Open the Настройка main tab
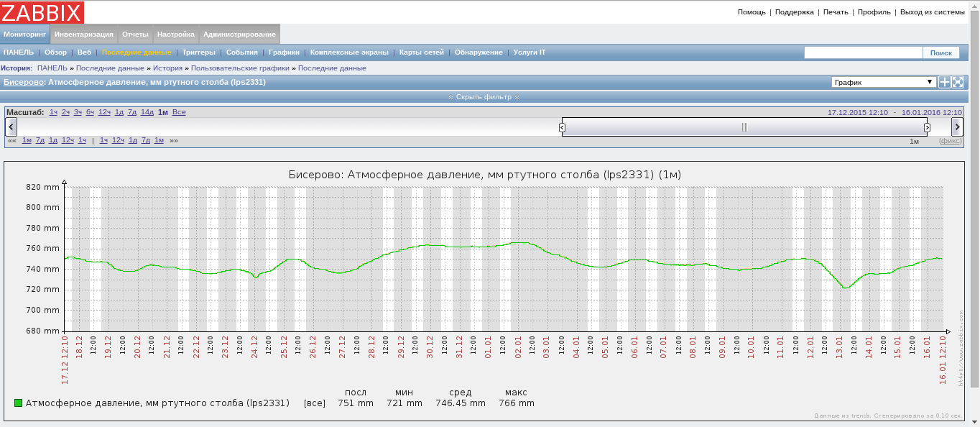This screenshot has width=980, height=427. tap(176, 34)
